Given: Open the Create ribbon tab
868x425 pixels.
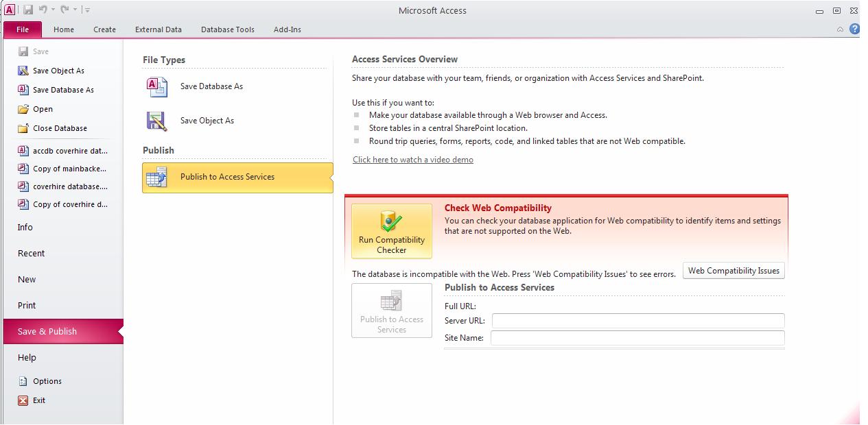Looking at the screenshot, I should [104, 29].
